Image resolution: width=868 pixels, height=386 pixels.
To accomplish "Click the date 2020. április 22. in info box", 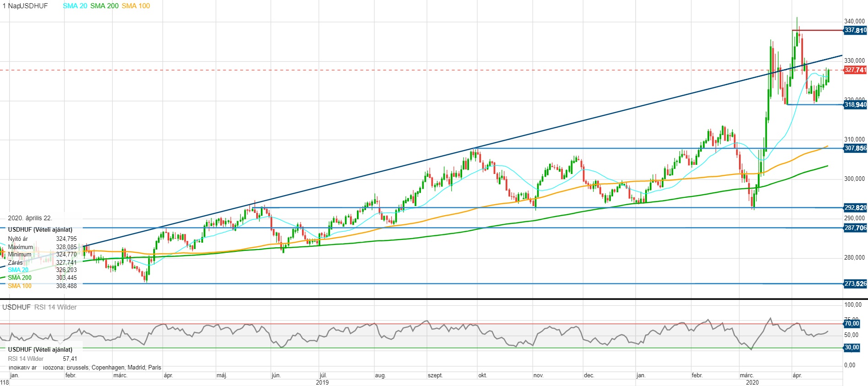I will pos(30,218).
